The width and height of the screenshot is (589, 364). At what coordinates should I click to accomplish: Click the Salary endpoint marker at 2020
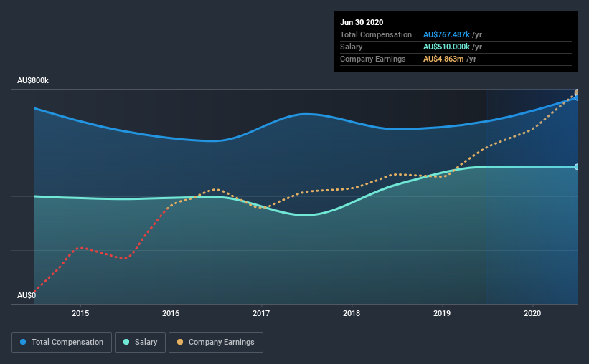click(576, 167)
